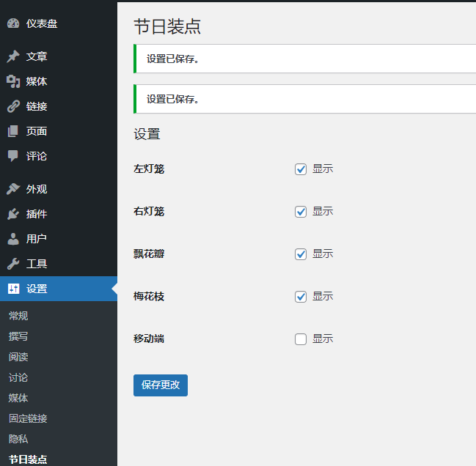Viewport: 476px width, 466px height.
Task: Click the Links chain icon
Action: pyautogui.click(x=13, y=106)
